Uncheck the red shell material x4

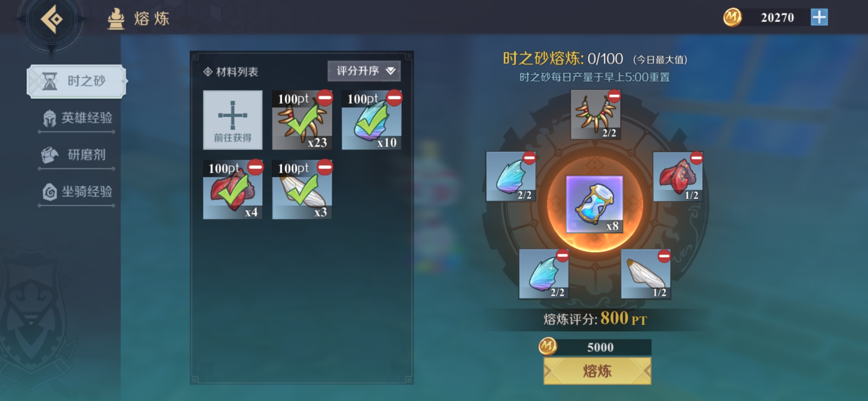click(233, 189)
